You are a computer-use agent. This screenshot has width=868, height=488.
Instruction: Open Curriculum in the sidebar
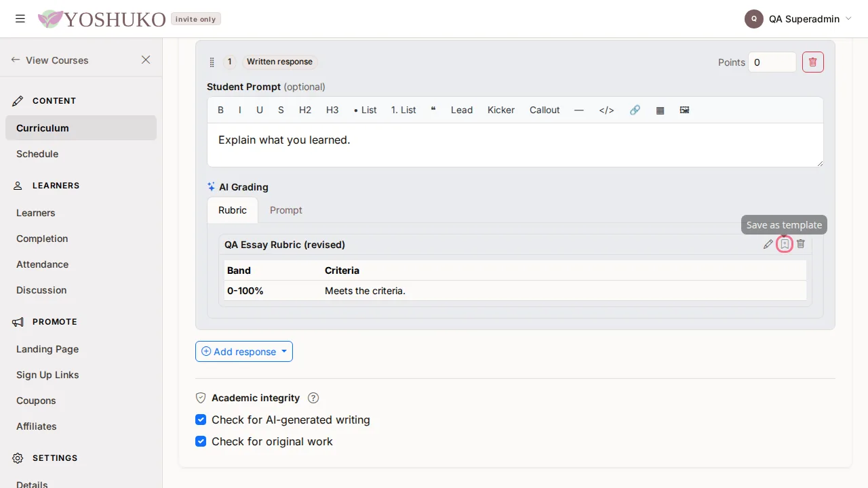tap(81, 128)
